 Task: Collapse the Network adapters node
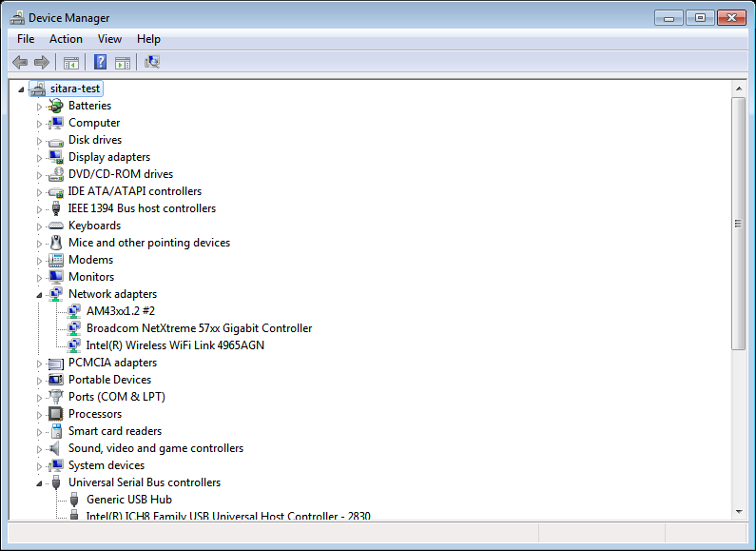(x=40, y=295)
